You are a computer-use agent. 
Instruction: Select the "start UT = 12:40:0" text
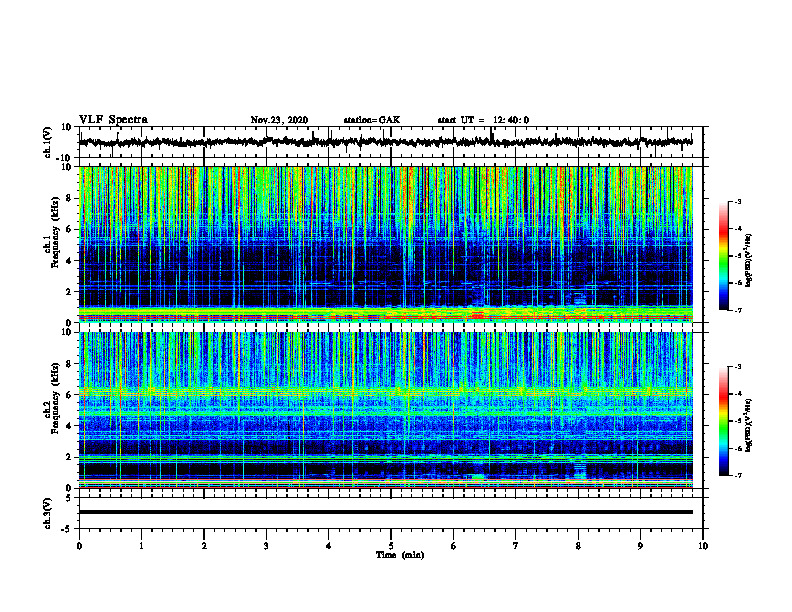(483, 120)
